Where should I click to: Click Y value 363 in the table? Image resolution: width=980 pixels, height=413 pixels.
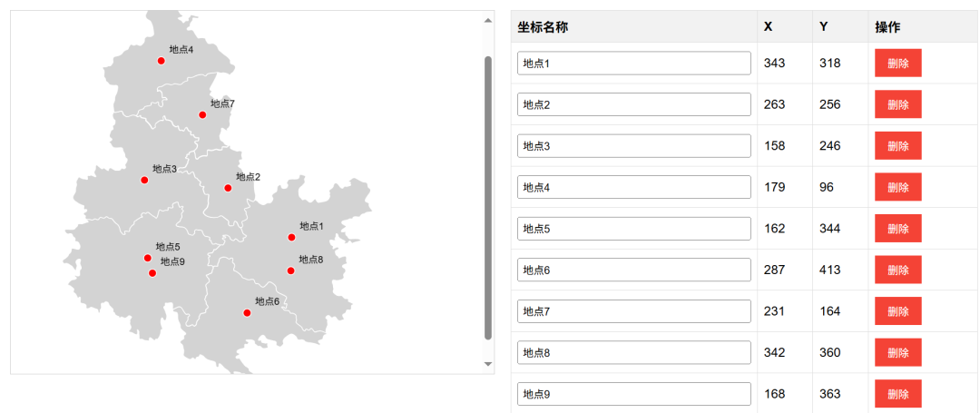830,394
